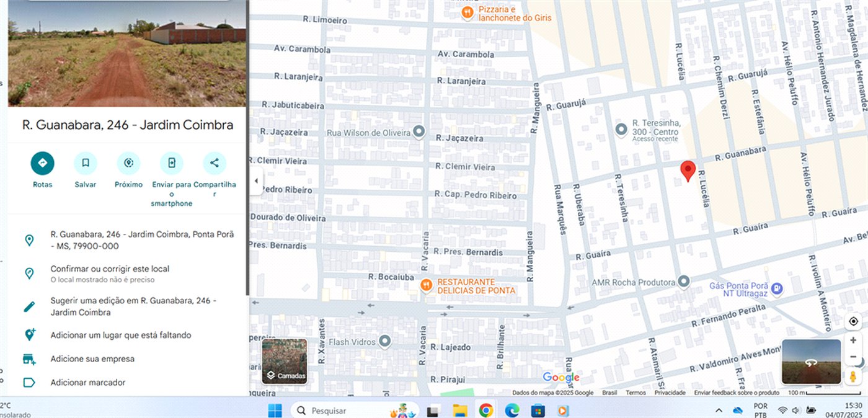Show hidden system tray icons
Screen dimensions: 868x418
tap(719, 411)
